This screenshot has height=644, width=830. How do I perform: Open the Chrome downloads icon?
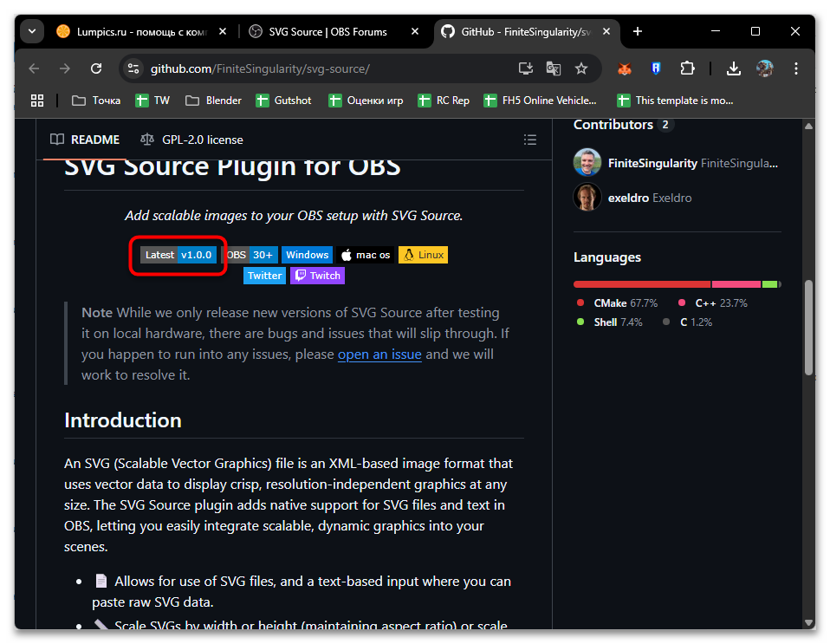click(x=733, y=68)
